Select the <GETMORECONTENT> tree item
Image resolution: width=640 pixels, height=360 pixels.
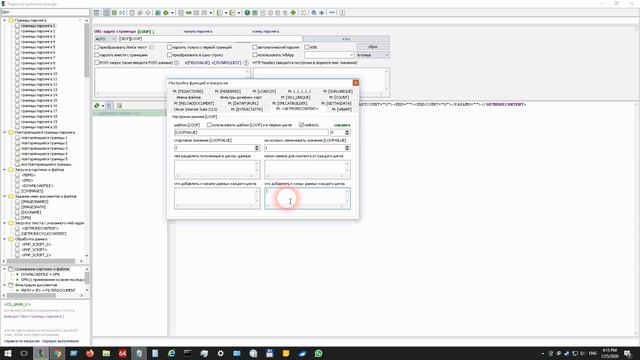(39, 228)
